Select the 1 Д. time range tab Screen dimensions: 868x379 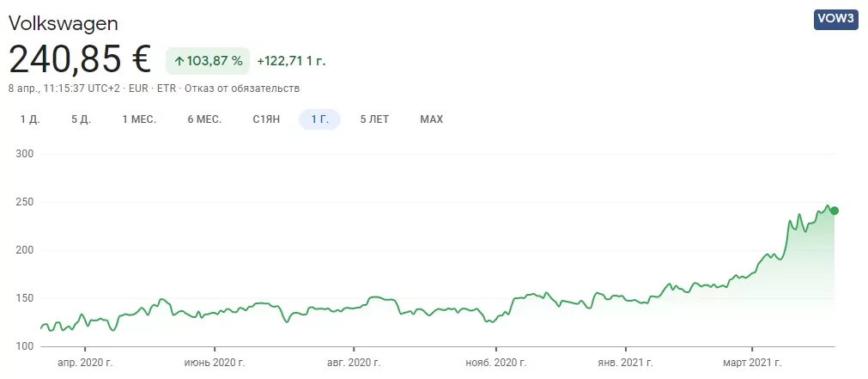pyautogui.click(x=30, y=119)
